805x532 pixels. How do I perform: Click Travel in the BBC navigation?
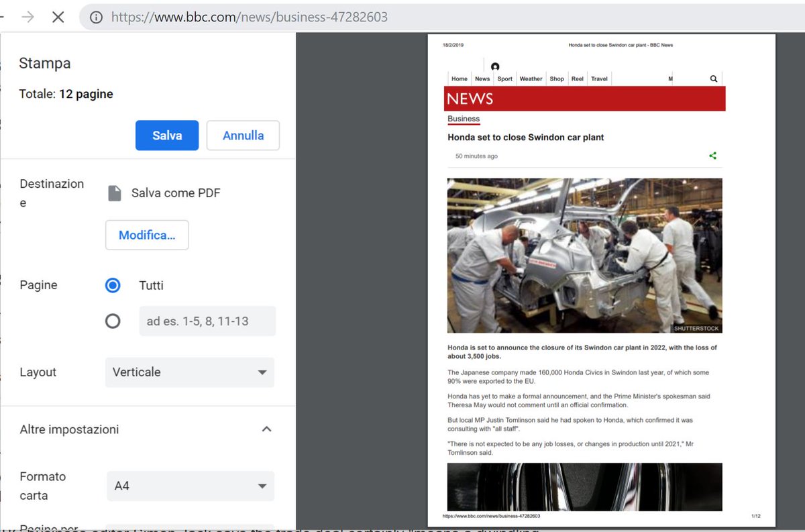click(600, 78)
